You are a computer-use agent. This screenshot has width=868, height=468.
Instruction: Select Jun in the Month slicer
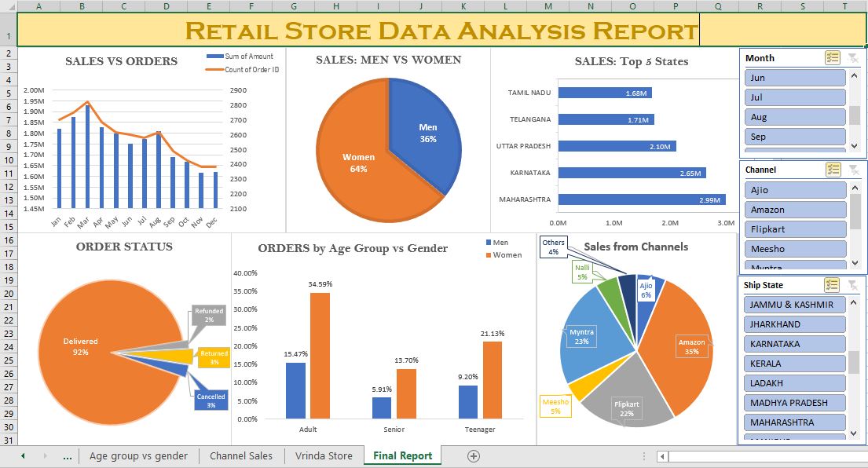795,77
